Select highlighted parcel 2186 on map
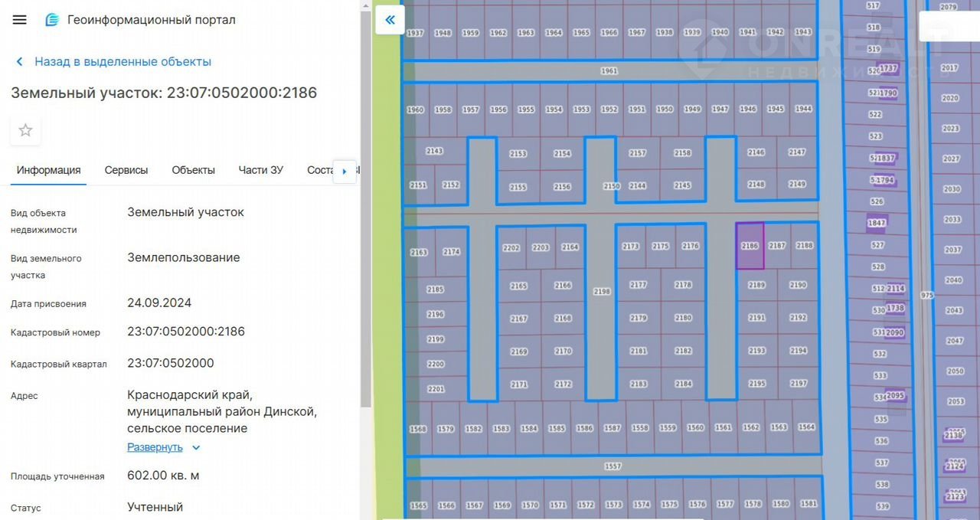Viewport: 980px width, 520px height. coord(750,247)
